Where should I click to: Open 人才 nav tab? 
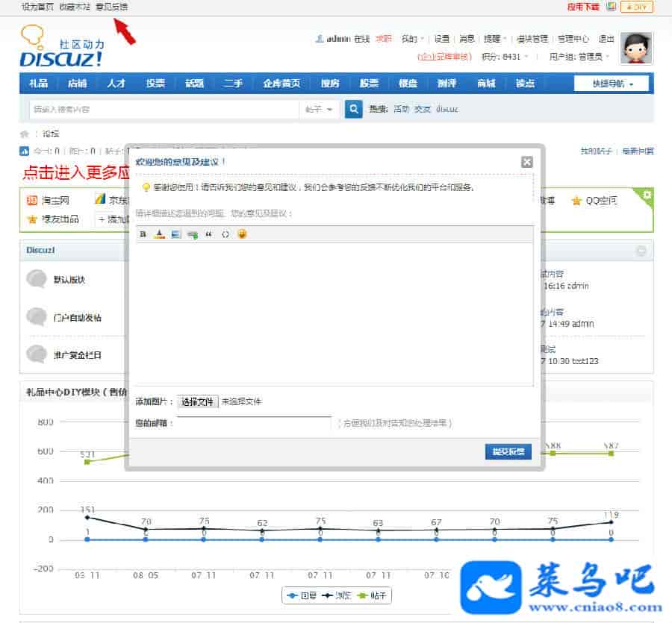pyautogui.click(x=116, y=84)
